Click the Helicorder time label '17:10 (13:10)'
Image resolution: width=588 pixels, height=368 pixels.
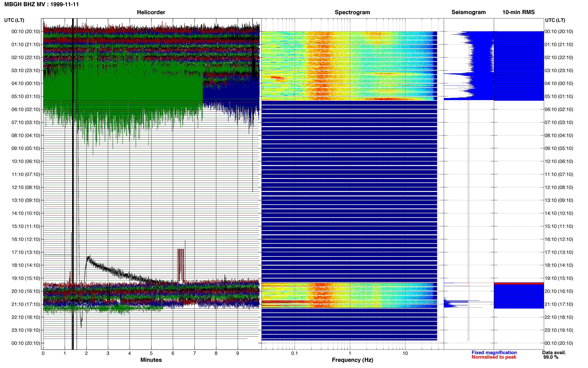click(x=26, y=252)
